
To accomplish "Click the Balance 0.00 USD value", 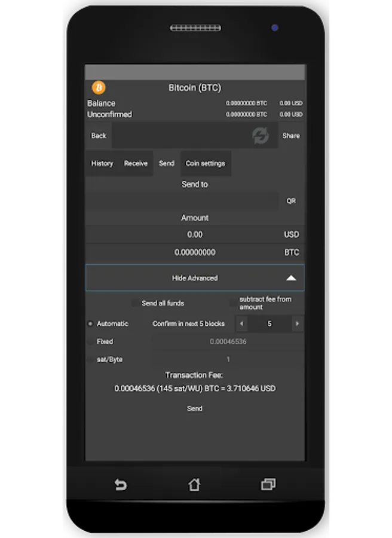I will point(290,103).
